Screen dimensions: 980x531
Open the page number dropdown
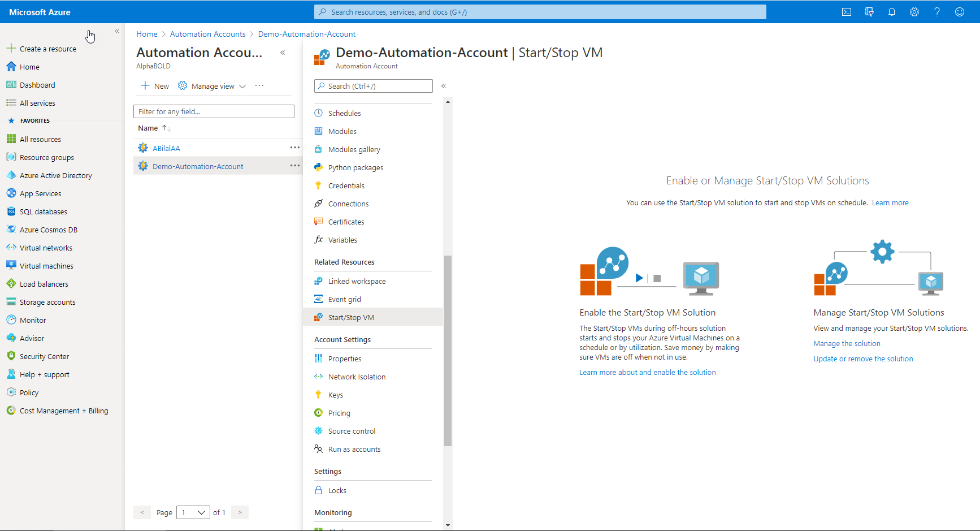click(x=193, y=512)
